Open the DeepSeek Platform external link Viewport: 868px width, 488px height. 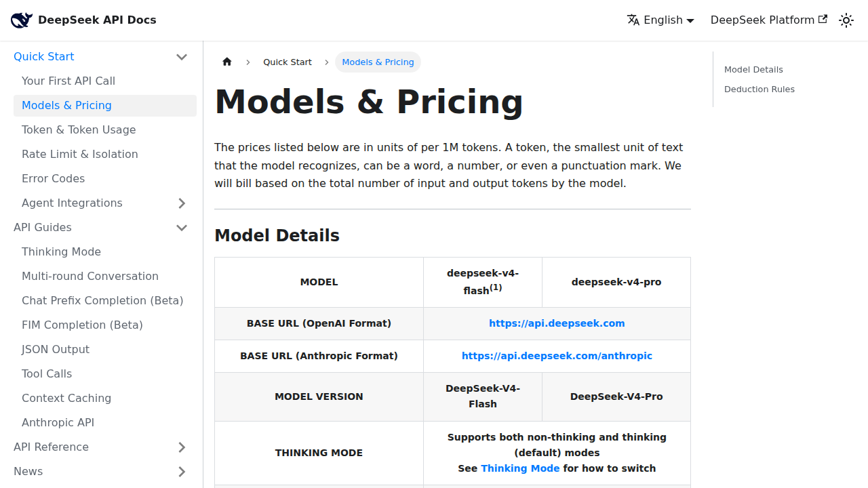pos(769,20)
